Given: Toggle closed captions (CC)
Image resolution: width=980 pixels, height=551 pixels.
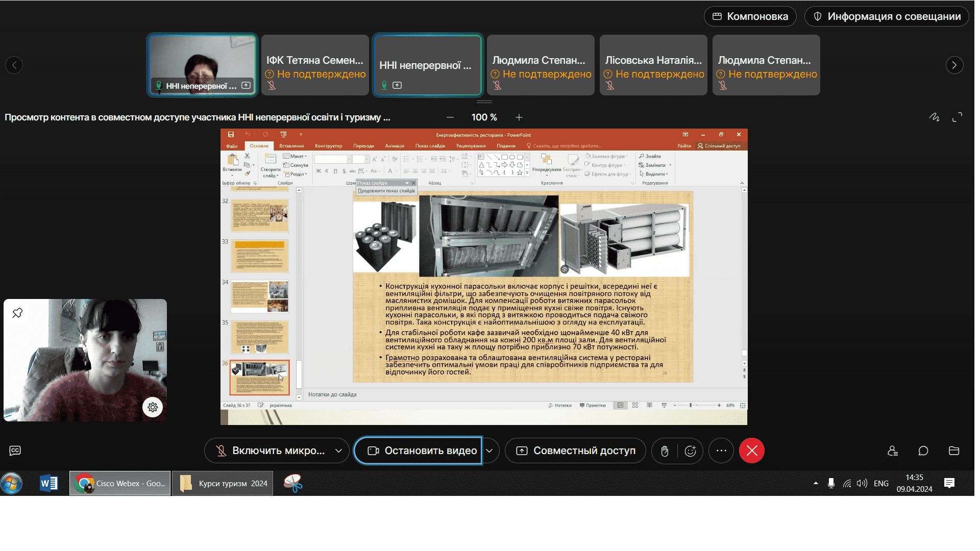Looking at the screenshot, I should pos(15,450).
